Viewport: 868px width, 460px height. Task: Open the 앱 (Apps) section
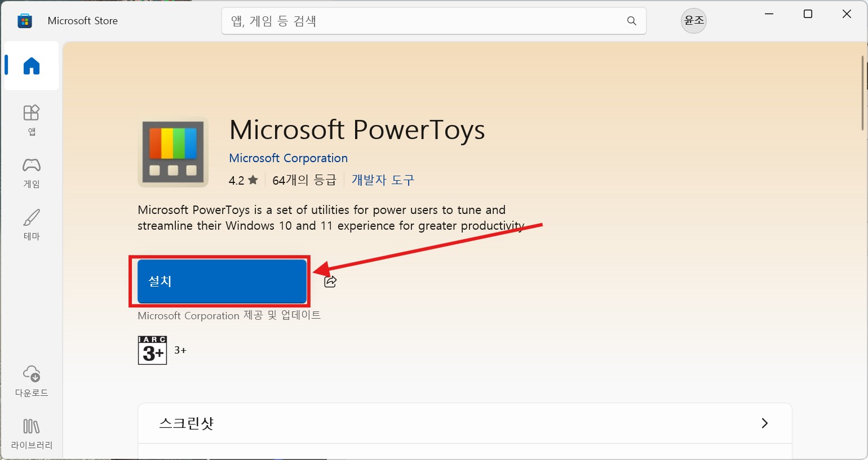point(32,120)
